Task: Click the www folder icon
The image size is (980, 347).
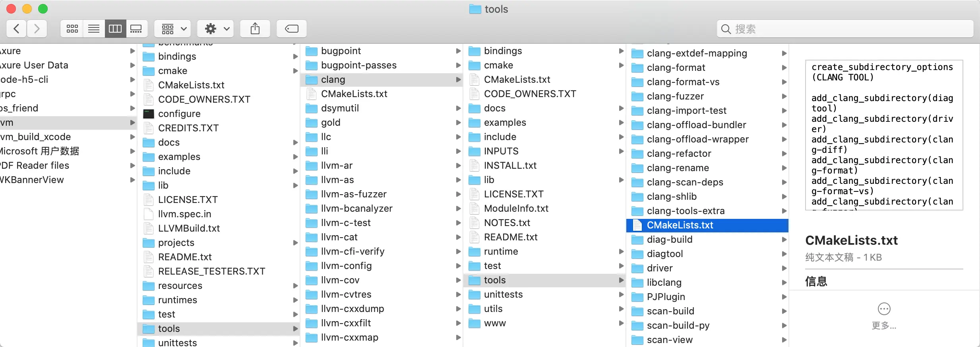Action: (x=475, y=323)
